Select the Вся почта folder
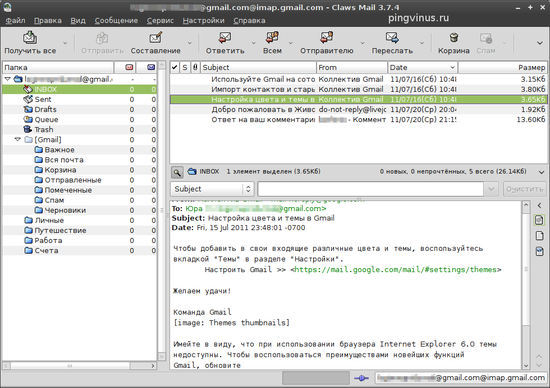550x388 pixels. (x=64, y=160)
